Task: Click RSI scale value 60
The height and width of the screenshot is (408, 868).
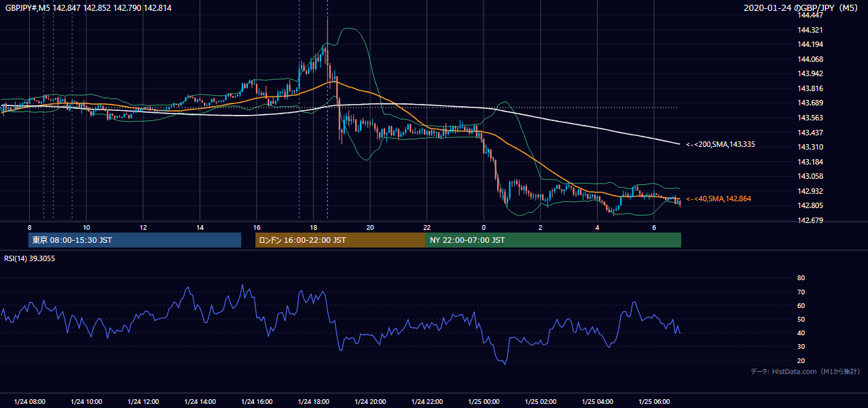Action: [801, 305]
